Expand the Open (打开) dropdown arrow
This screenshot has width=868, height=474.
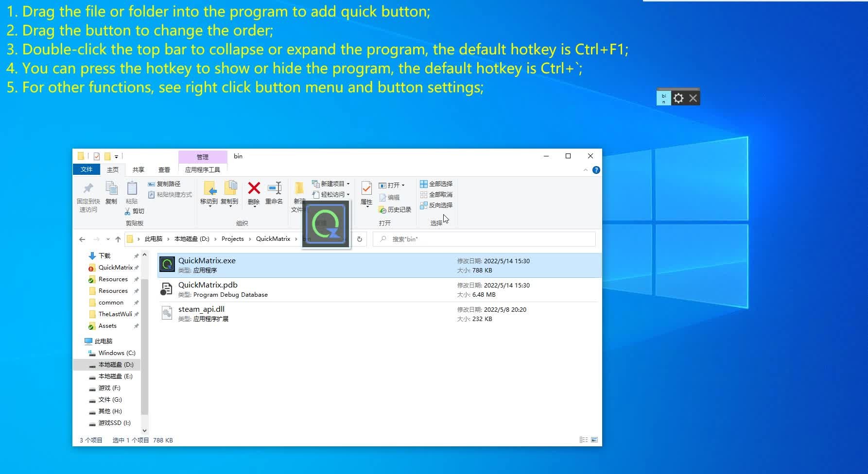coord(403,186)
